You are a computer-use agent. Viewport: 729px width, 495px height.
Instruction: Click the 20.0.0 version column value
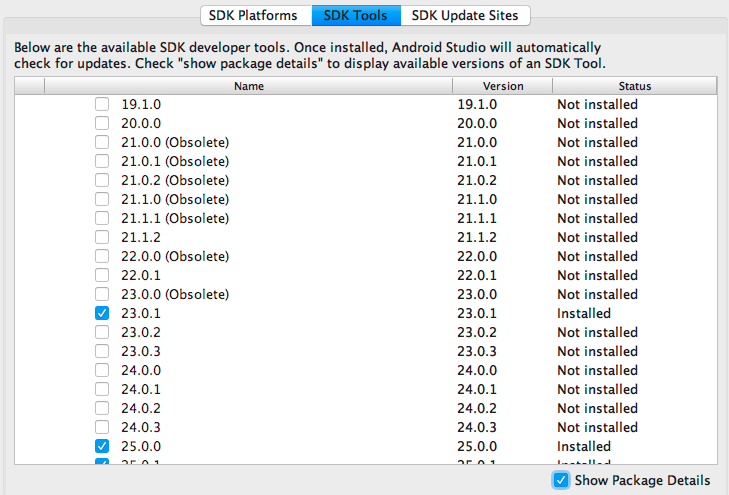[x=477, y=123]
